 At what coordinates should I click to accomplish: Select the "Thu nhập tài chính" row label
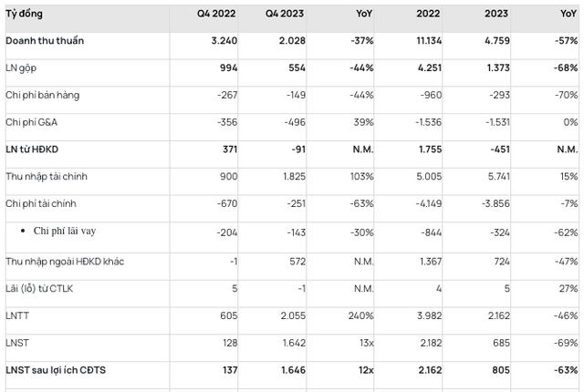(46, 175)
